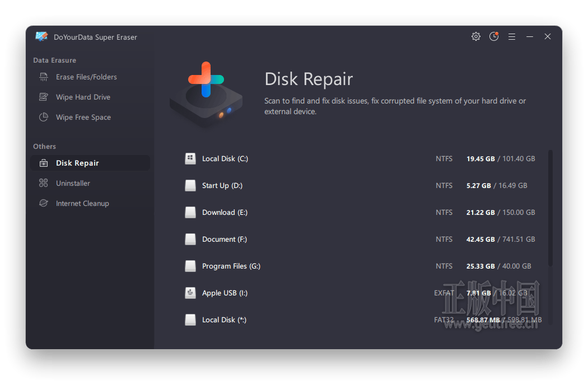Click the 19.45 GB / 101.40 GB size
This screenshot has height=385, width=588.
coord(501,158)
